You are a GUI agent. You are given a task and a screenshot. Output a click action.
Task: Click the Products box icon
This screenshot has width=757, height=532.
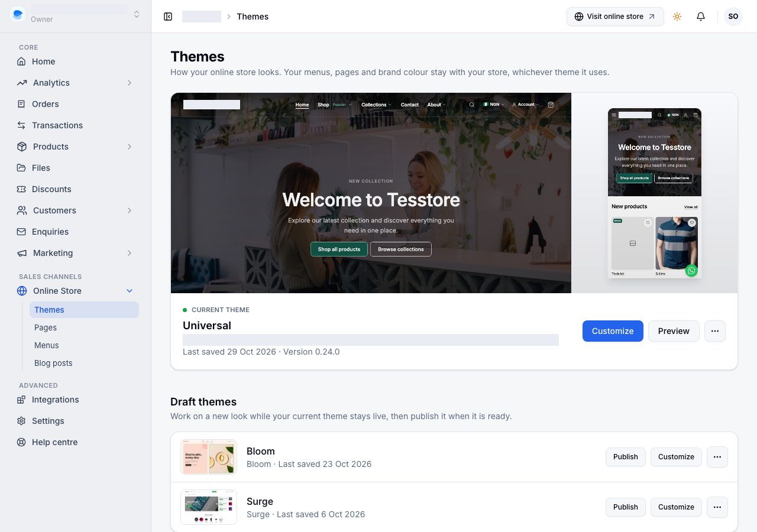tap(22, 147)
